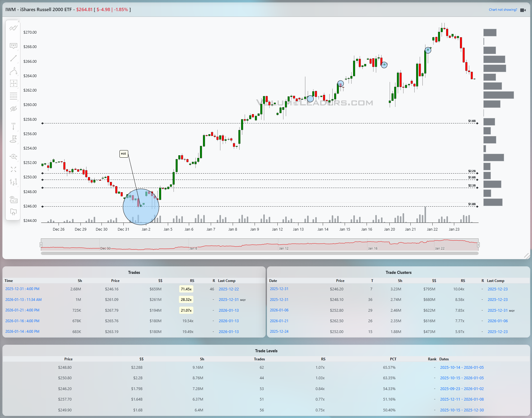Click the horizontal scrollbar under the navigator
This screenshot has width=532, height=418.
click(x=259, y=253)
